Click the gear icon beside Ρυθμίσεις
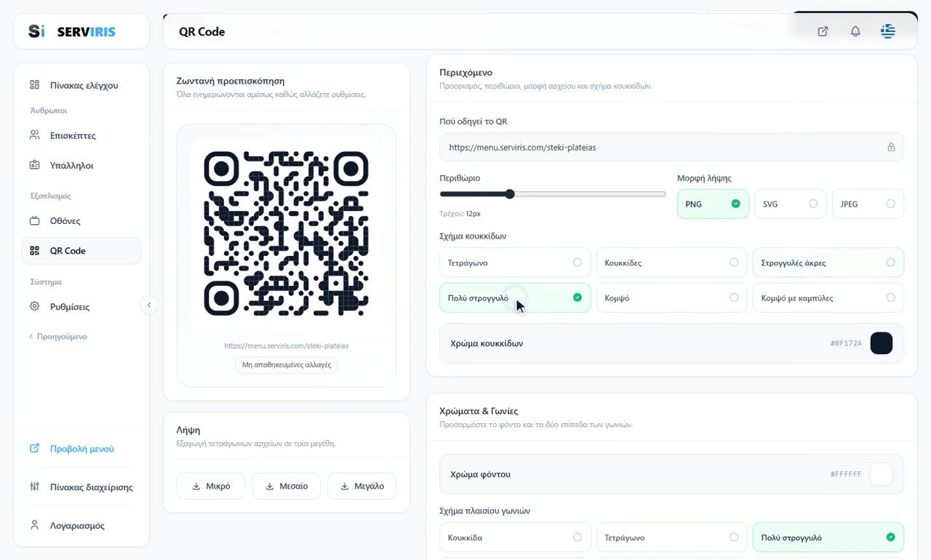The height and width of the screenshot is (560, 931). click(34, 306)
